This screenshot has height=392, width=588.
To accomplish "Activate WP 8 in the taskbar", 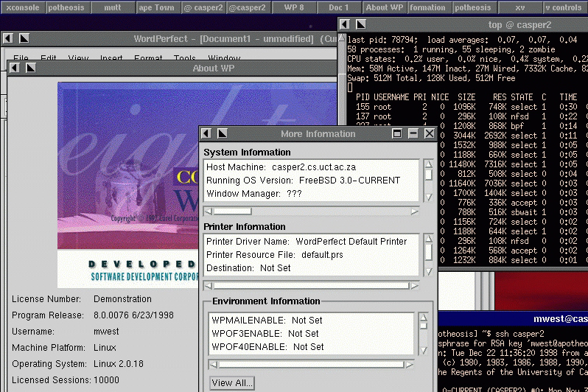I will pyautogui.click(x=293, y=7).
